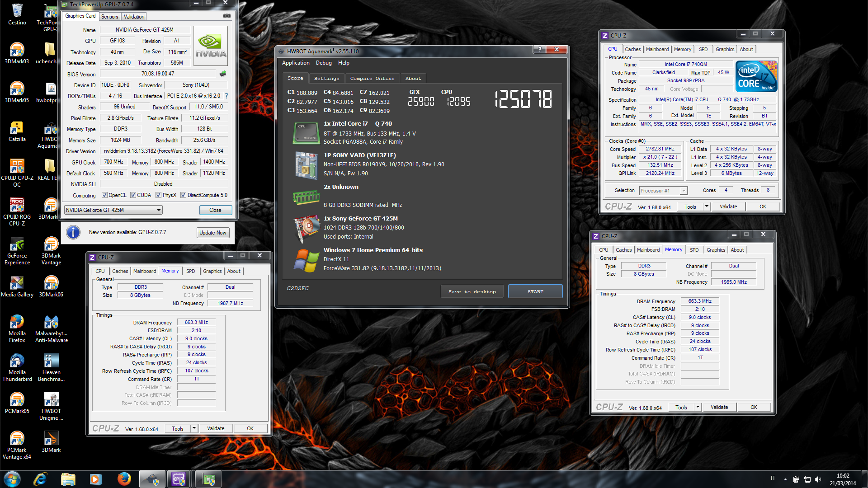
Task: Click OK in the bottom-left CPU-Z window
Action: point(250,428)
